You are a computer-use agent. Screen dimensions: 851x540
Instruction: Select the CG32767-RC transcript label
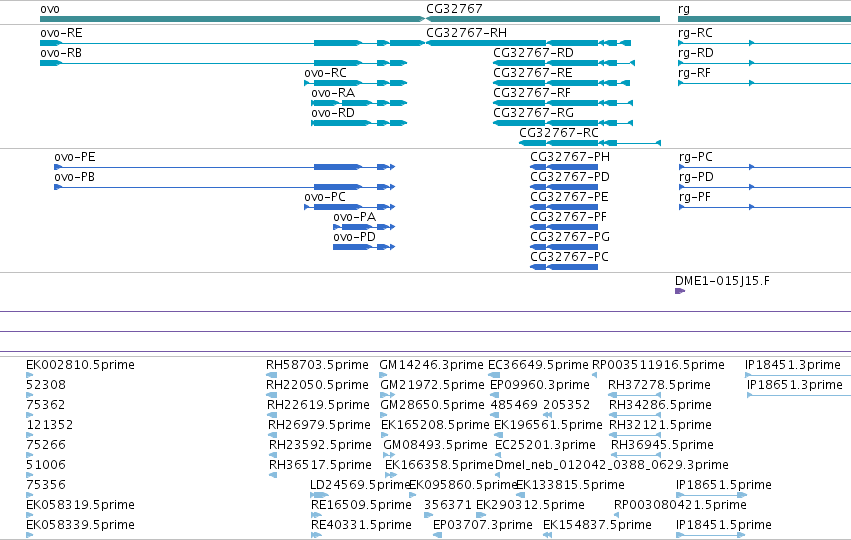click(559, 133)
